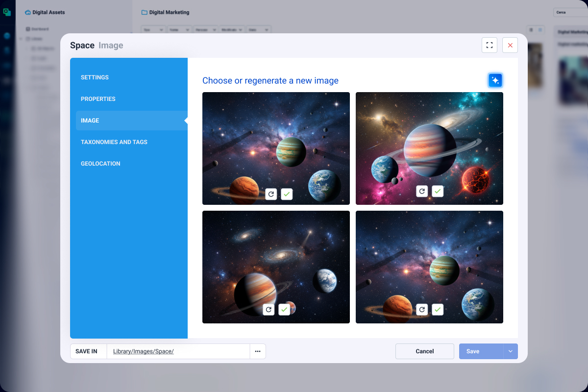Open the Settings section

click(95, 77)
